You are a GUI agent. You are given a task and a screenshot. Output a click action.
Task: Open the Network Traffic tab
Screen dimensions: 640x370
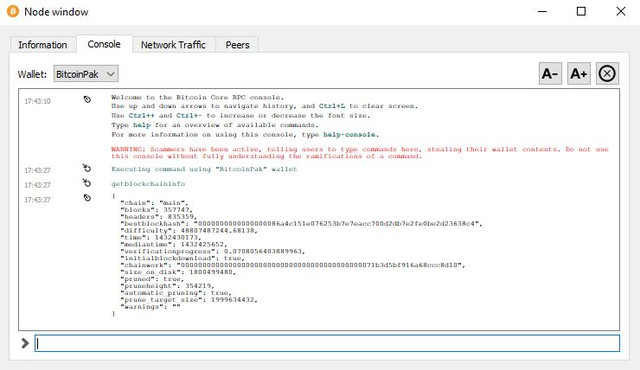click(173, 45)
